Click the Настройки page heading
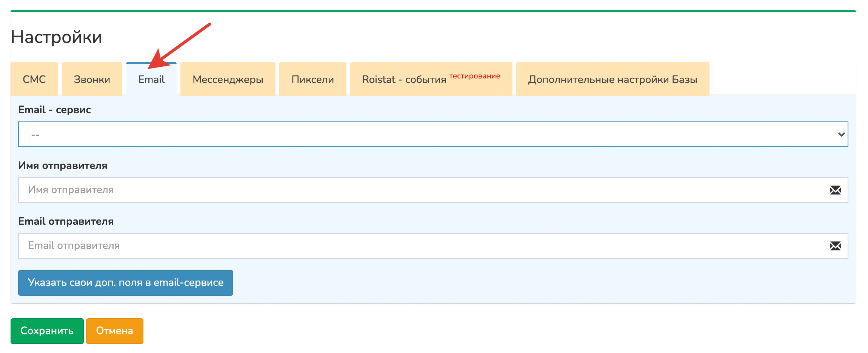Viewport: 868px width, 353px height. click(57, 37)
